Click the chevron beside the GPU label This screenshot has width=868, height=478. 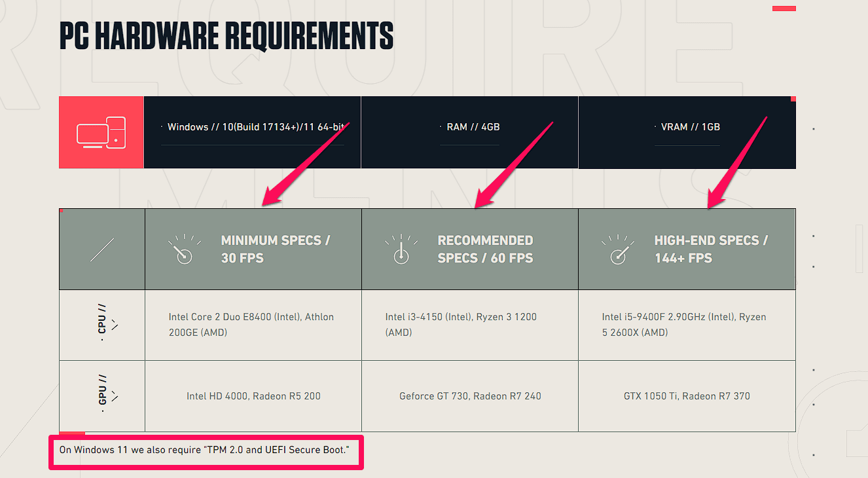pos(115,395)
